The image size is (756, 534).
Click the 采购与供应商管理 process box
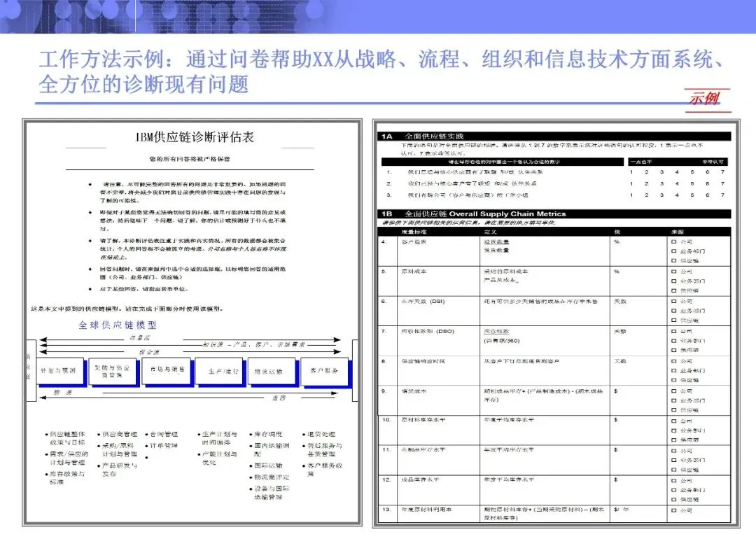click(x=112, y=371)
